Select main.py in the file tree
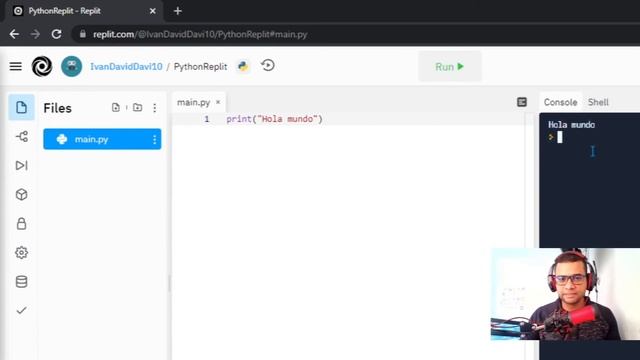This screenshot has height=360, width=640. (102, 139)
